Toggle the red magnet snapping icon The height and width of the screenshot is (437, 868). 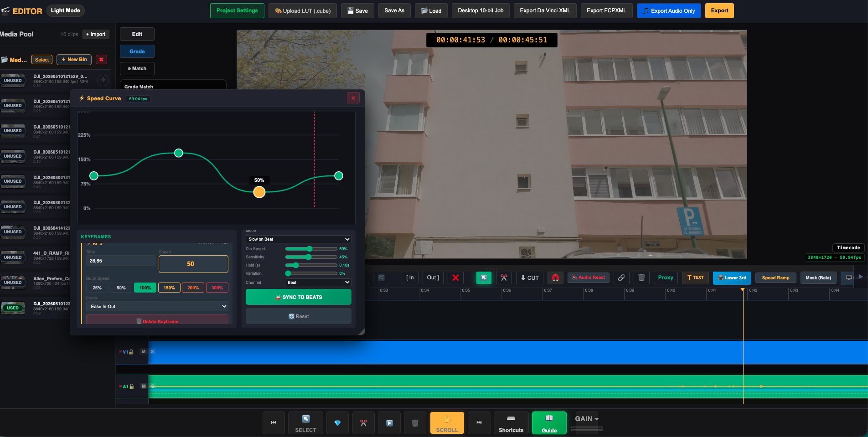pos(555,278)
